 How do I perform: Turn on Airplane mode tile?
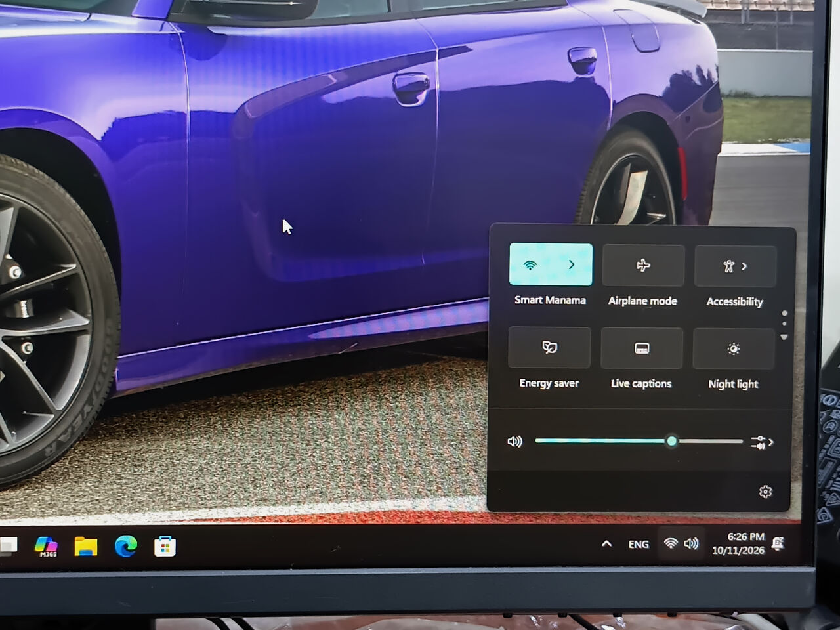[643, 265]
